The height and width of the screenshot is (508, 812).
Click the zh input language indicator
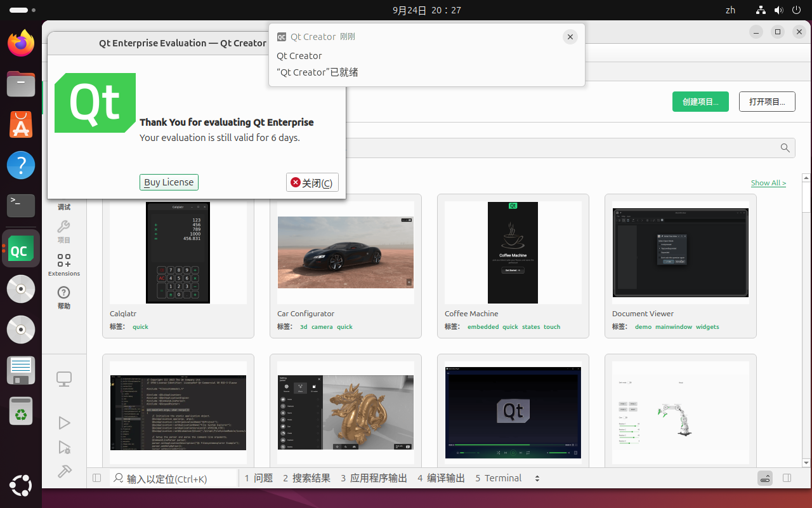(x=730, y=10)
